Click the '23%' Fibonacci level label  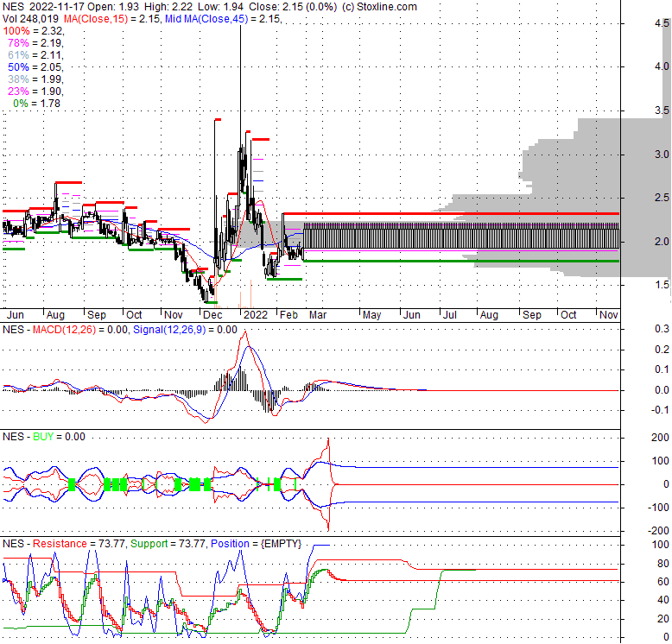point(18,92)
